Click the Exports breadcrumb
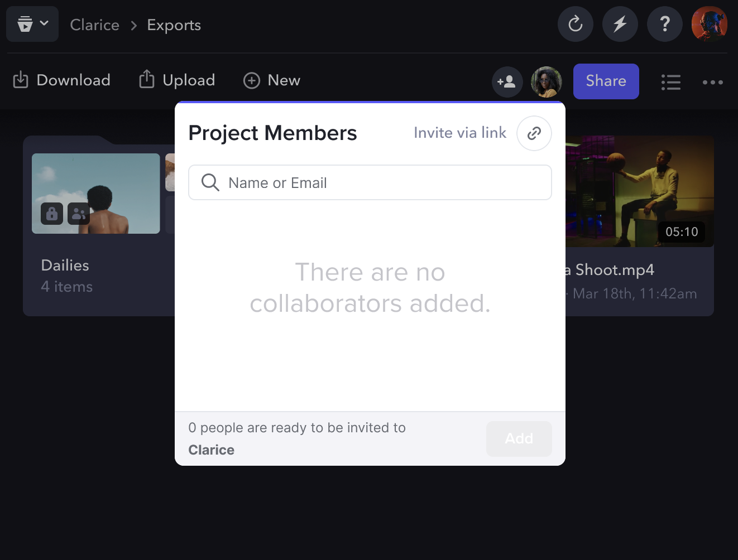This screenshot has height=560, width=738. 174,25
